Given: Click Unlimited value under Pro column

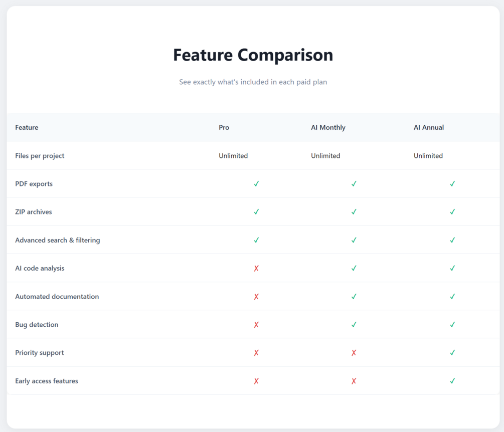Looking at the screenshot, I should pos(233,156).
